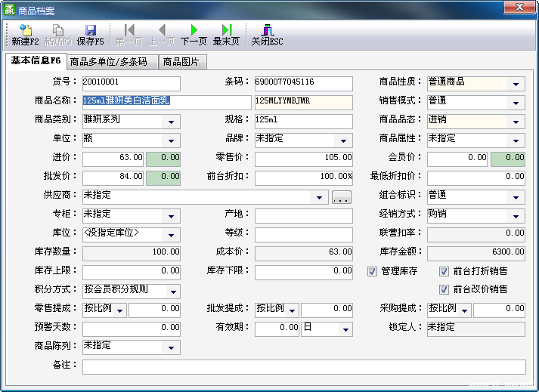Click the 产地 input field
Image resolution: width=539 pixels, height=392 pixels.
click(304, 216)
